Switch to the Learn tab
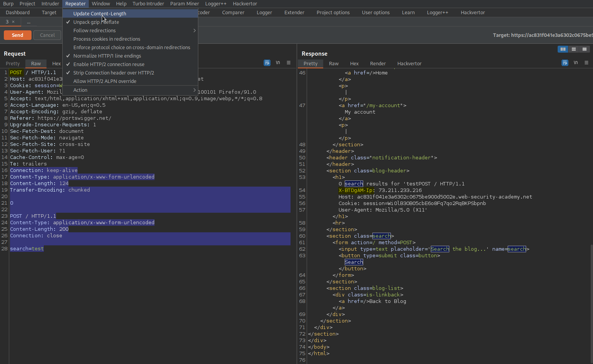This screenshot has width=593, height=364. coord(408,12)
